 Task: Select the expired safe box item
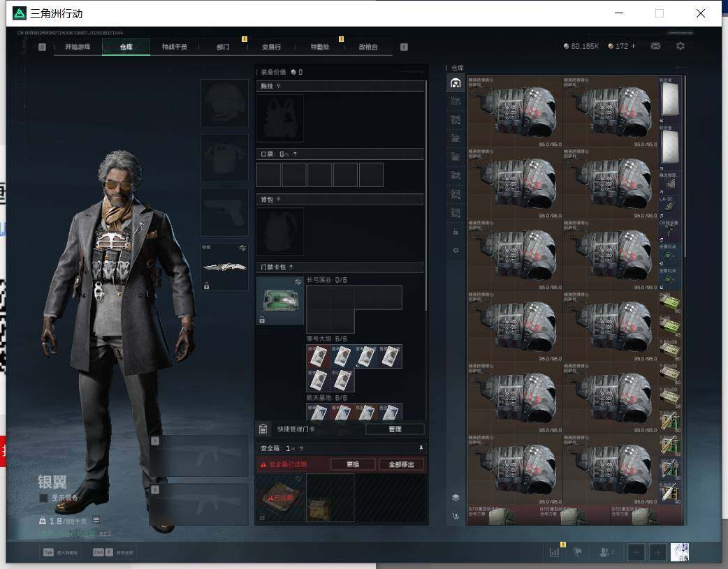coord(280,498)
